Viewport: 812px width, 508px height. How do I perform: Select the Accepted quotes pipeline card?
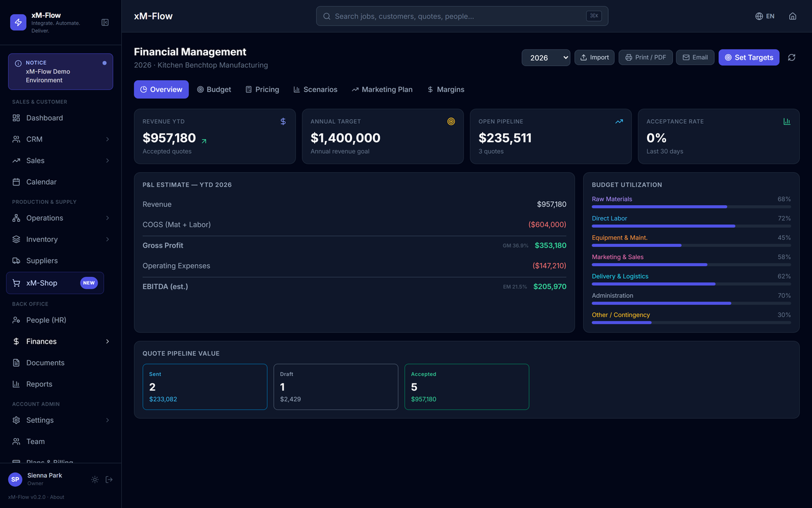tap(466, 387)
